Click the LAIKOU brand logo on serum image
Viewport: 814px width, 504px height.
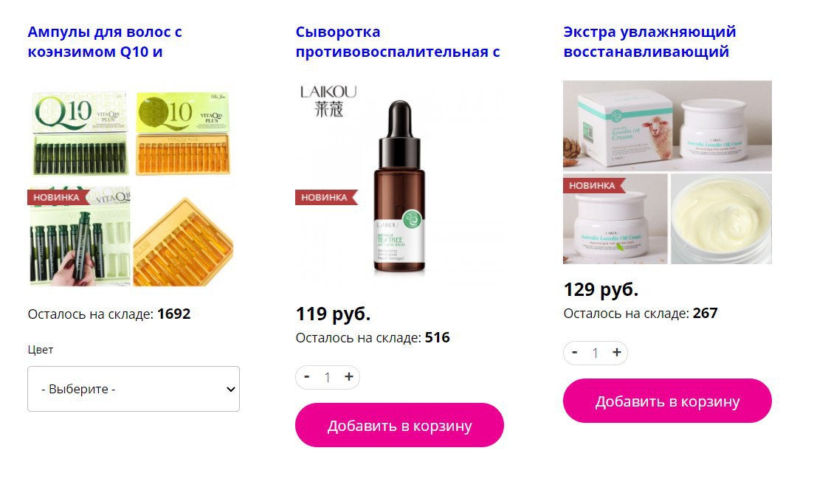coord(328,100)
